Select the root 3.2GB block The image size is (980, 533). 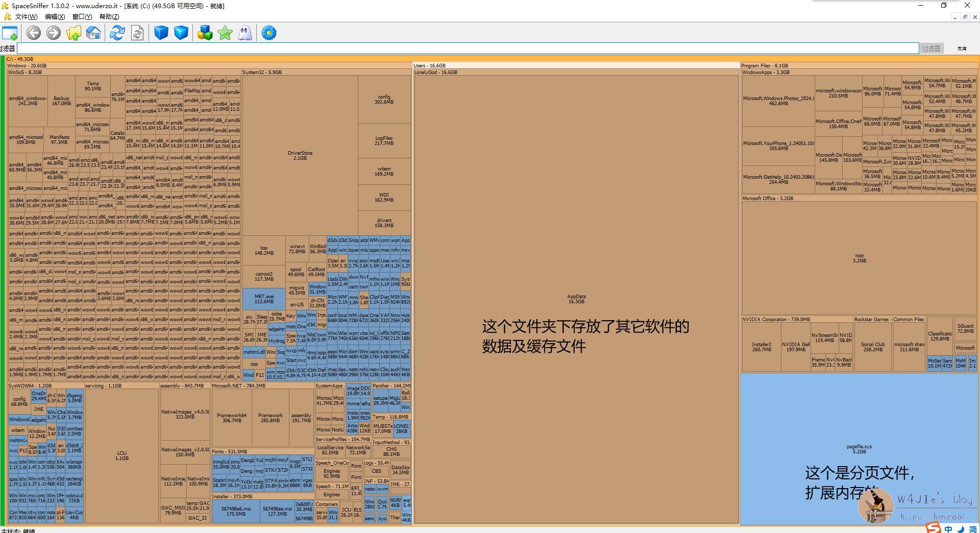pos(859,258)
